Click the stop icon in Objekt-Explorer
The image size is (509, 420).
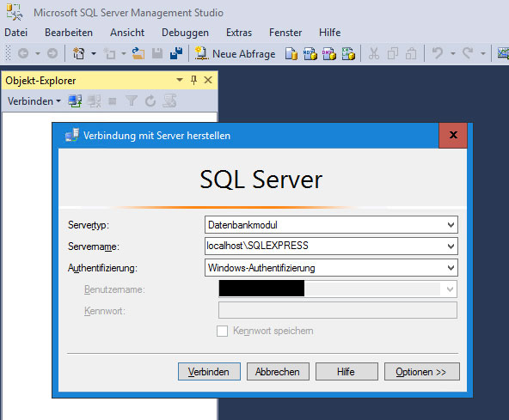click(x=113, y=101)
